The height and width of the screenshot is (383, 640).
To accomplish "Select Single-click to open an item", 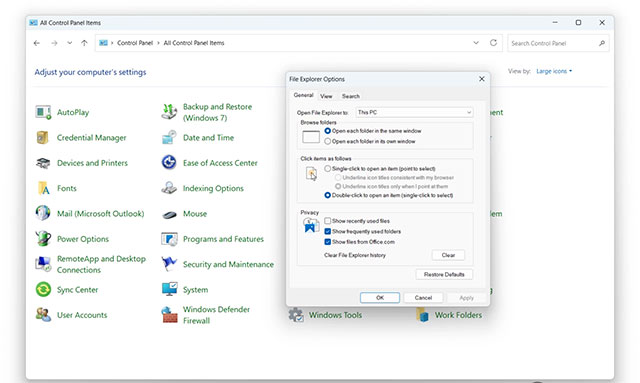I will pos(327,169).
